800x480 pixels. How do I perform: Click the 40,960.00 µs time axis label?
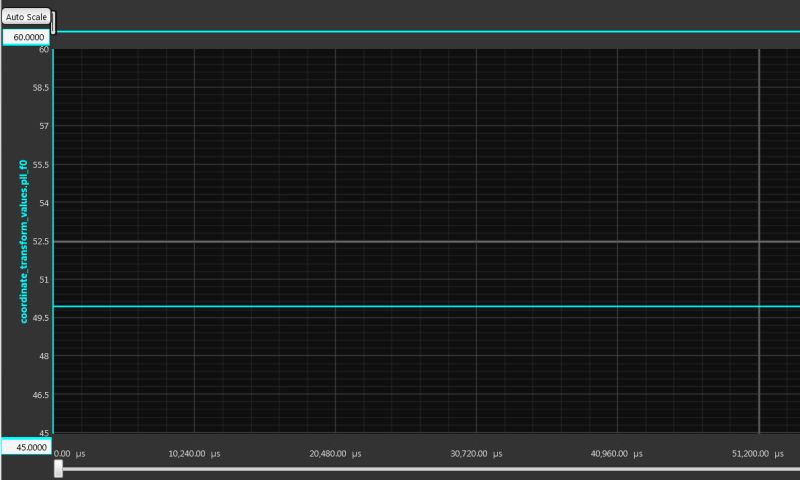coord(616,453)
